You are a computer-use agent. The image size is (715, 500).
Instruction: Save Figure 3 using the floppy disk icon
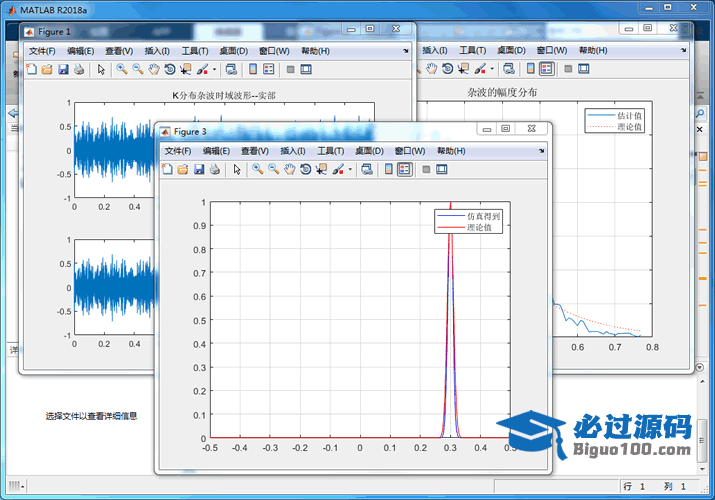pyautogui.click(x=199, y=170)
